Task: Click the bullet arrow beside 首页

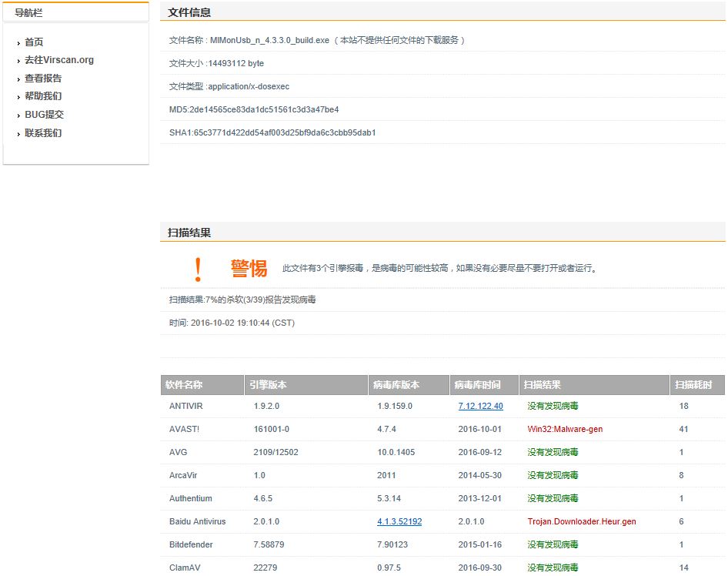Action: (18, 43)
